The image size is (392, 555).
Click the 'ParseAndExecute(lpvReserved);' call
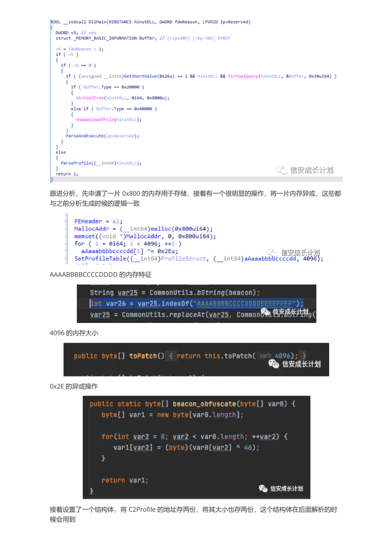click(x=102, y=136)
